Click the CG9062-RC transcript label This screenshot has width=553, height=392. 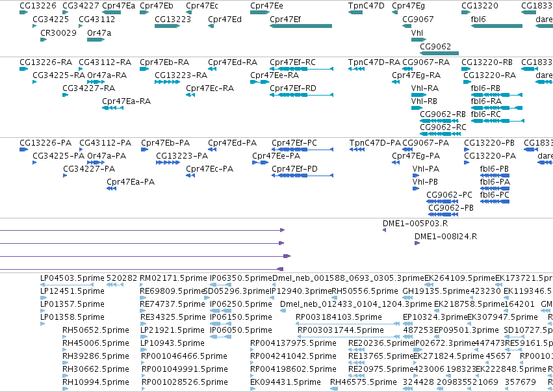[x=443, y=127]
